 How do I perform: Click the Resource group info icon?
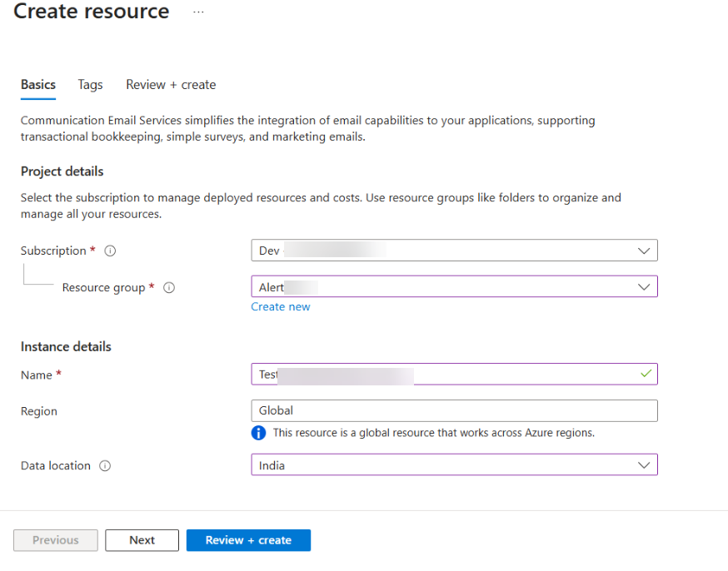click(x=169, y=288)
